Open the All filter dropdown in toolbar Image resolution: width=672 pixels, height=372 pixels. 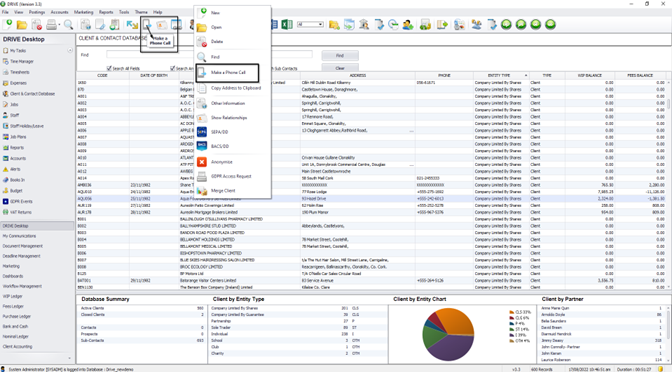pos(310,24)
